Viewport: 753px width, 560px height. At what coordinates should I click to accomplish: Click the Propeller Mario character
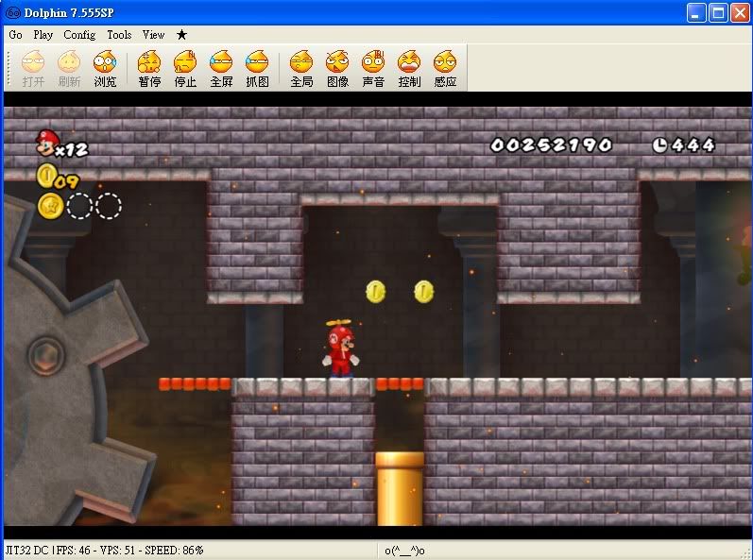click(x=340, y=348)
